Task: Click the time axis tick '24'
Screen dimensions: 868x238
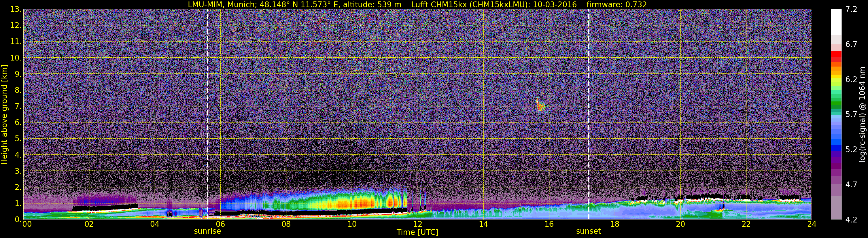Action: pyautogui.click(x=812, y=224)
